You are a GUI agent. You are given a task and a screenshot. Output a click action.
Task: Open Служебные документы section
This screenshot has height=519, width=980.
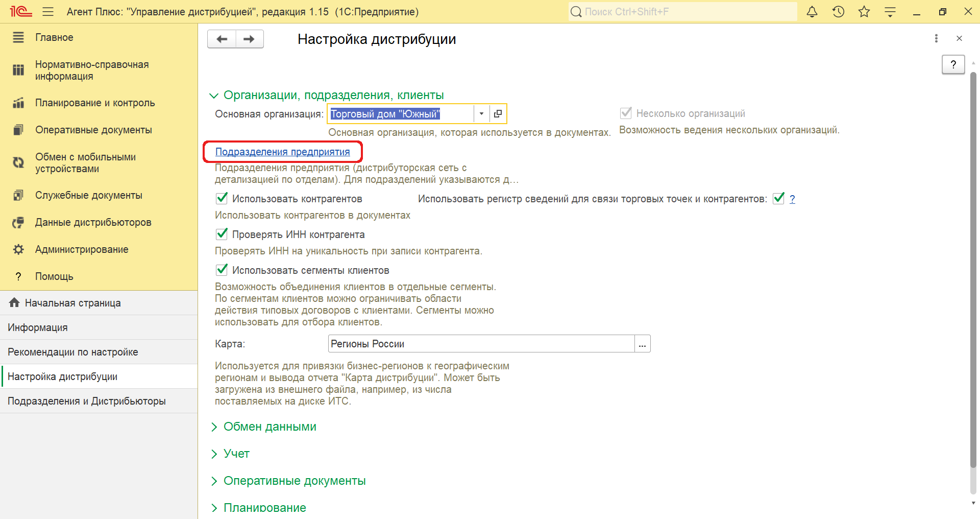pyautogui.click(x=89, y=195)
